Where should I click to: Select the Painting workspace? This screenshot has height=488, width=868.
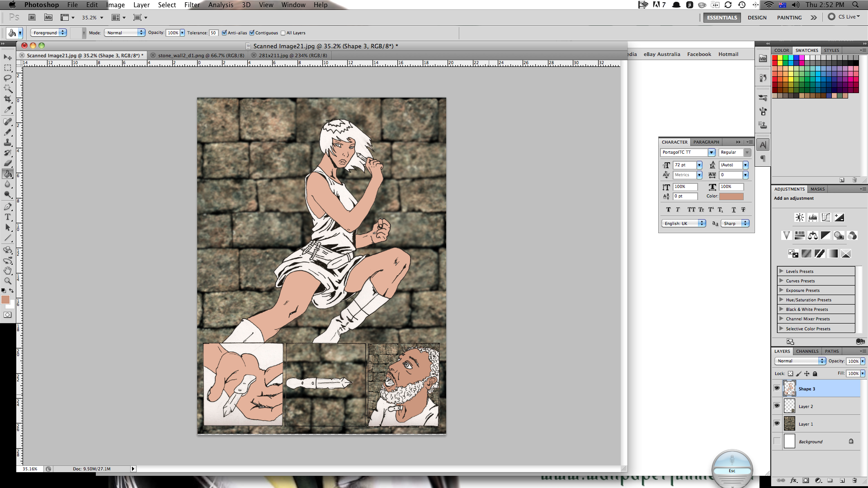(789, 18)
